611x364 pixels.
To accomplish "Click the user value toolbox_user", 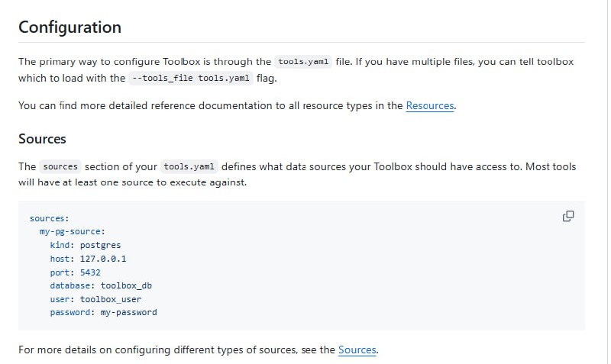I will click(x=111, y=300).
